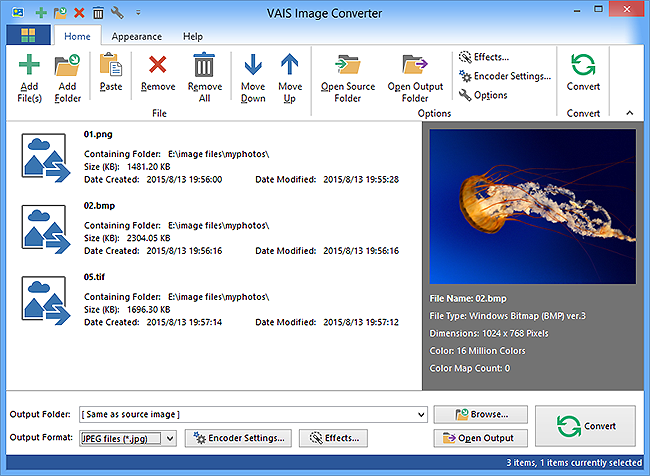Click the Open Output button

pyautogui.click(x=481, y=438)
